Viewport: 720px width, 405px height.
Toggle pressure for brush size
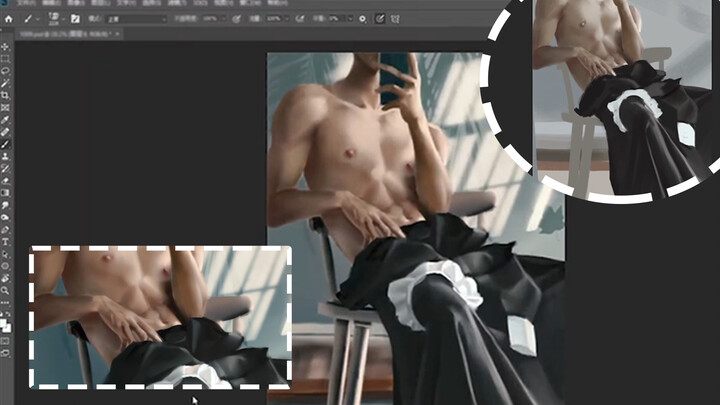380,19
